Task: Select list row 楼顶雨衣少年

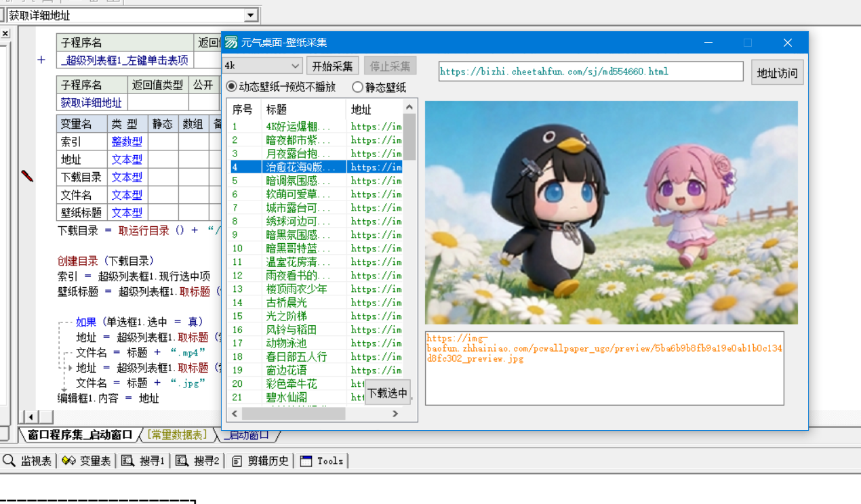Action: tap(315, 289)
